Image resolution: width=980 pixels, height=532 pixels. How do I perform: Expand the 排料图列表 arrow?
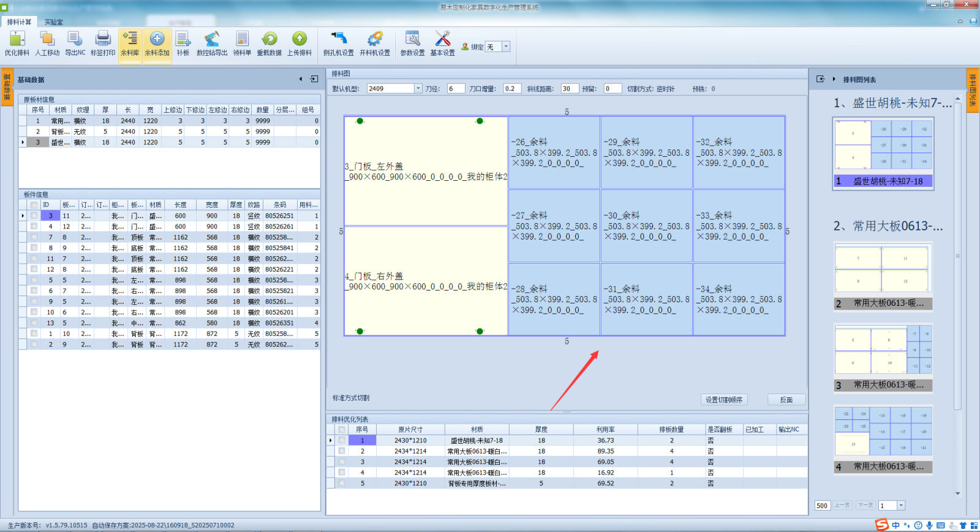[834, 79]
